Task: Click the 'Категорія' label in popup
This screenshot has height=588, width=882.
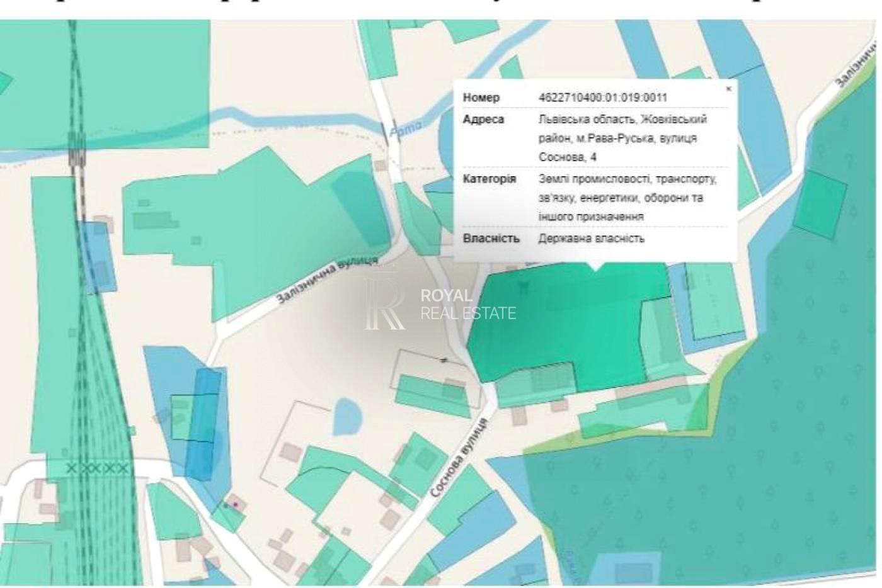Action: (x=490, y=179)
